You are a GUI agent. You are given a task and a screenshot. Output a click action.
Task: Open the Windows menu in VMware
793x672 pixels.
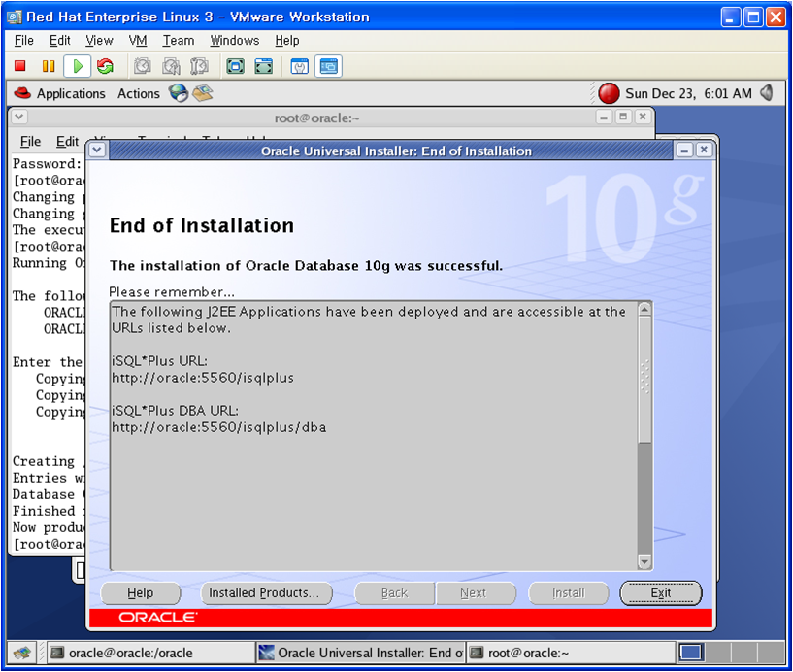click(x=235, y=41)
